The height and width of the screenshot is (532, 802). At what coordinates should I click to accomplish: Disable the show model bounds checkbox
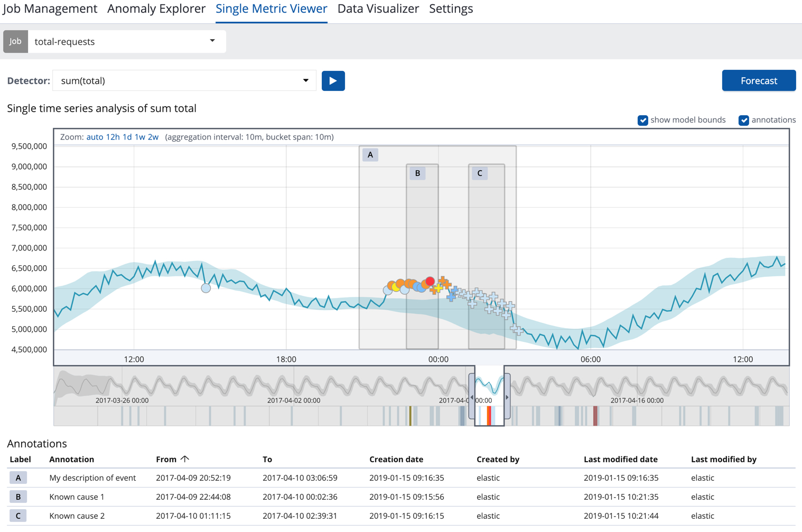pos(643,120)
